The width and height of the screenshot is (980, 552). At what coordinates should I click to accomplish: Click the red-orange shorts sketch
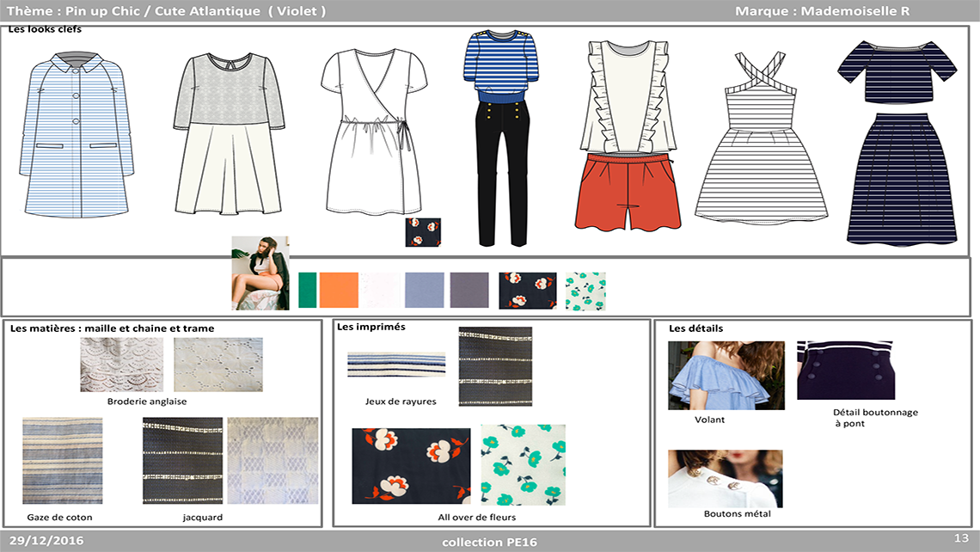click(x=628, y=192)
